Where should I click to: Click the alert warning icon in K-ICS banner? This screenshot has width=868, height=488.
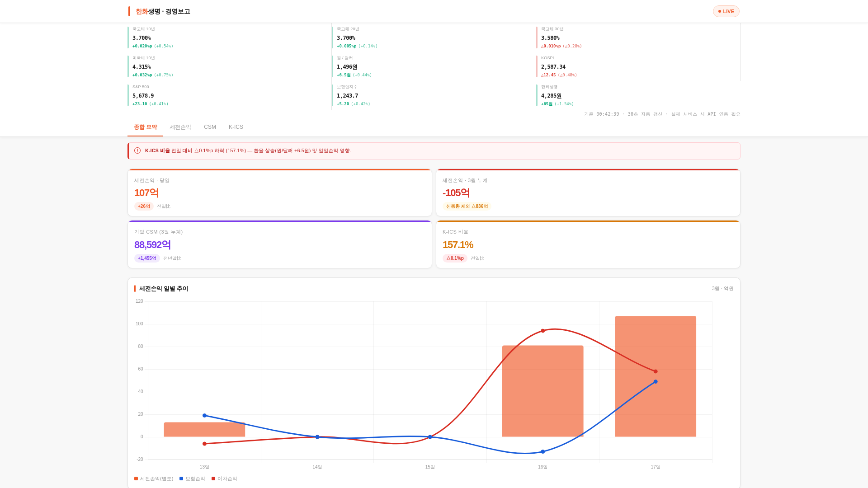click(137, 150)
